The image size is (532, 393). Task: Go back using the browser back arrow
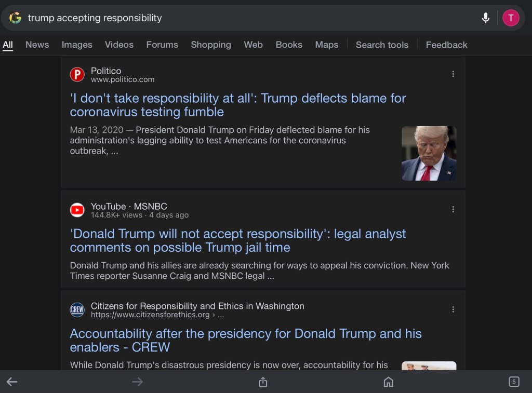[x=12, y=382]
